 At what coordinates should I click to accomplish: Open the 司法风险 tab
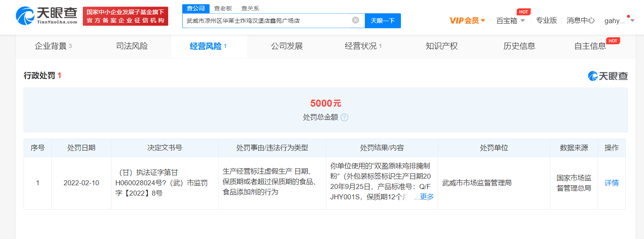(132, 46)
